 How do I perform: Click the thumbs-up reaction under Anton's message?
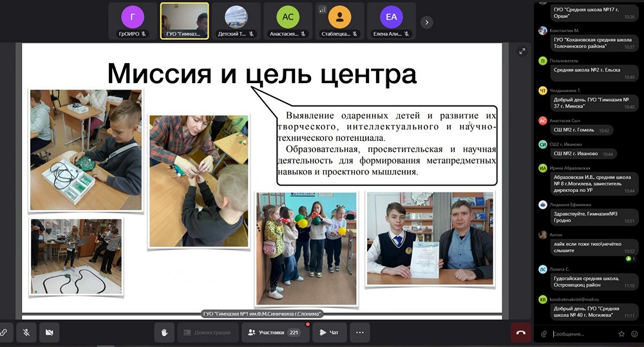629,258
